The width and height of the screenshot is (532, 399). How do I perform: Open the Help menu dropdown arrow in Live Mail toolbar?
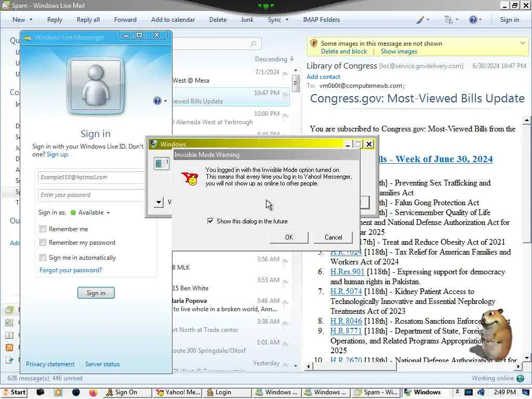coord(480,20)
